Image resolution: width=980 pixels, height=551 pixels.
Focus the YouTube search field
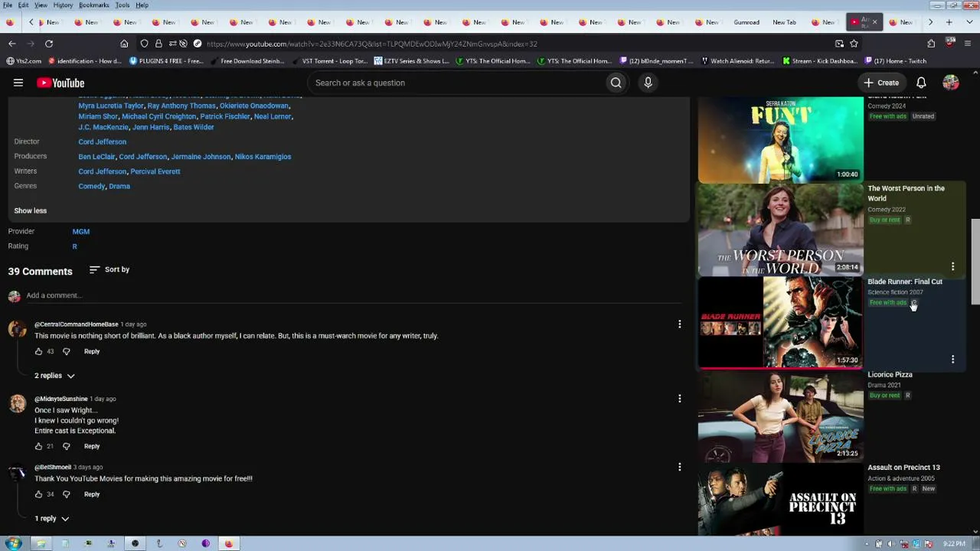tap(456, 83)
